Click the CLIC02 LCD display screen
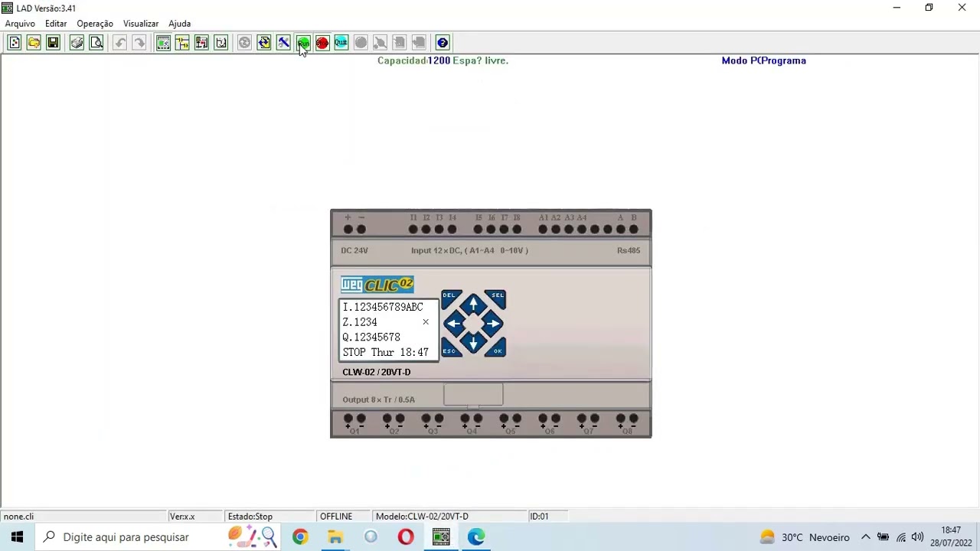The height and width of the screenshot is (551, 980). click(388, 330)
